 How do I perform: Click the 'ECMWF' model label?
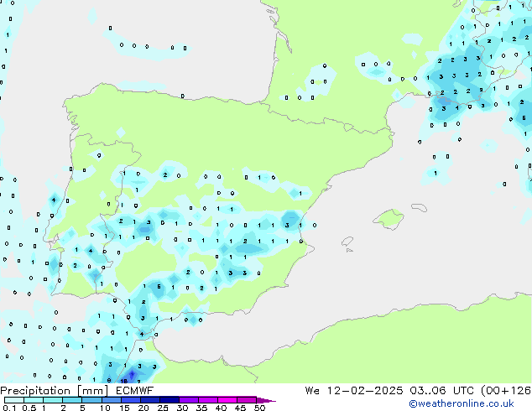click(x=135, y=391)
